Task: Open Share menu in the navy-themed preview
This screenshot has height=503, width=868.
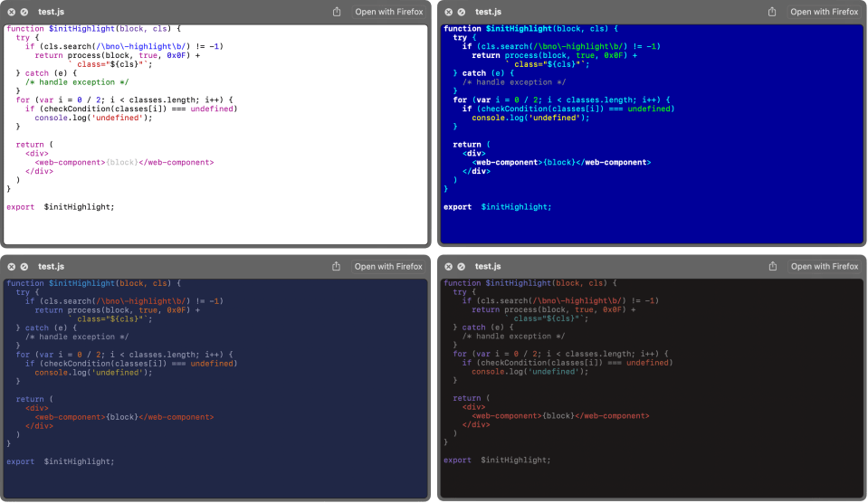Action: point(337,266)
